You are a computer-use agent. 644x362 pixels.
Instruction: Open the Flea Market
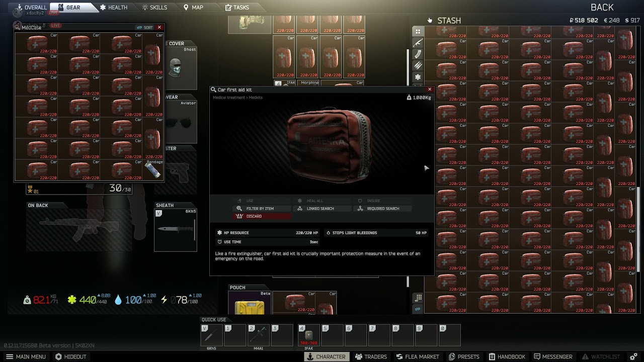418,356
